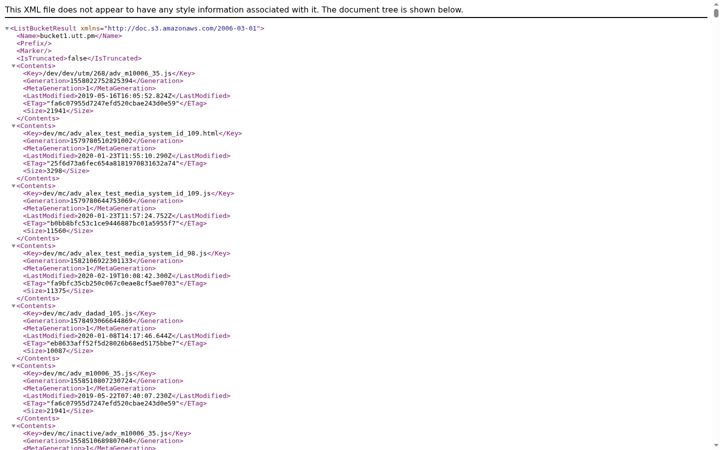Click the Size value 3298
720x450 pixels.
[x=55, y=171]
